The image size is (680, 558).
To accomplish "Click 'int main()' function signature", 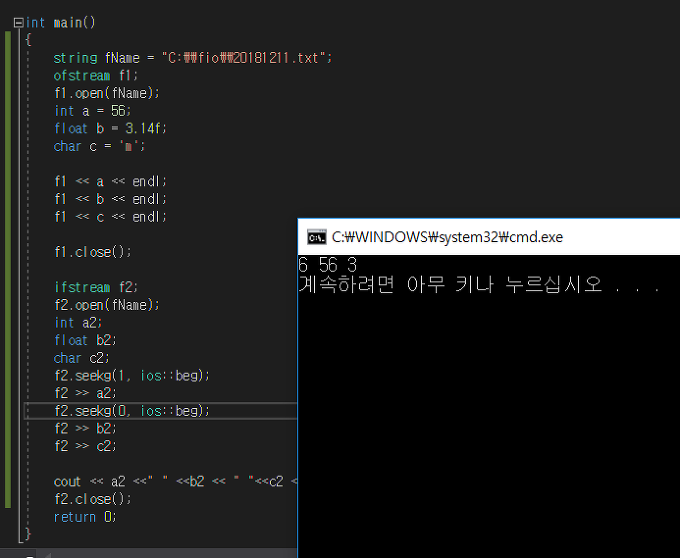I will [x=60, y=23].
